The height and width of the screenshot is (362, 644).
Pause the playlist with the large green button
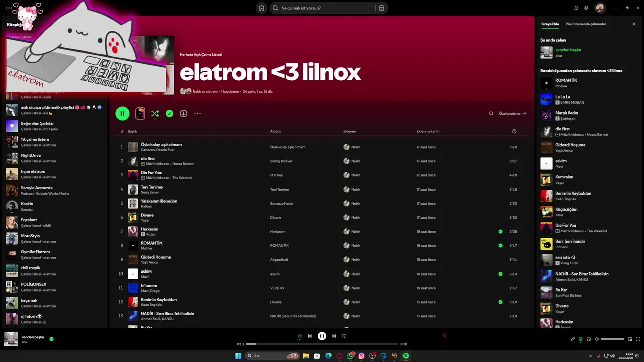(122, 113)
